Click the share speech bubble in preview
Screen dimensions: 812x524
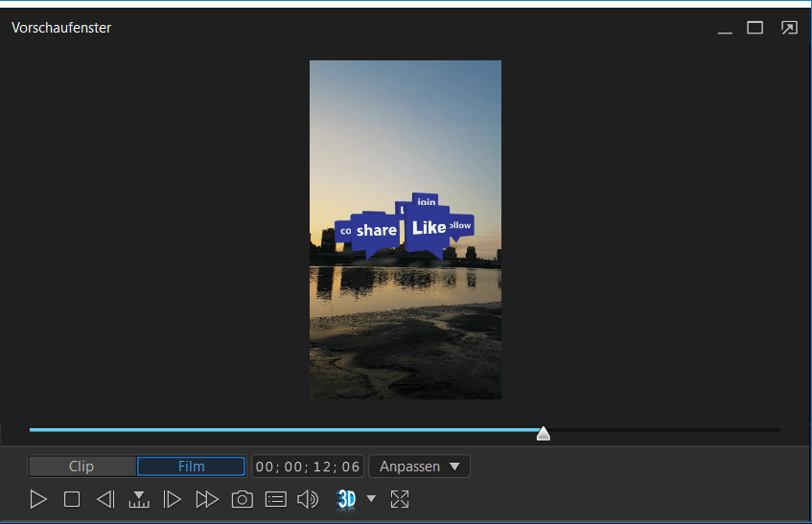[x=376, y=232]
